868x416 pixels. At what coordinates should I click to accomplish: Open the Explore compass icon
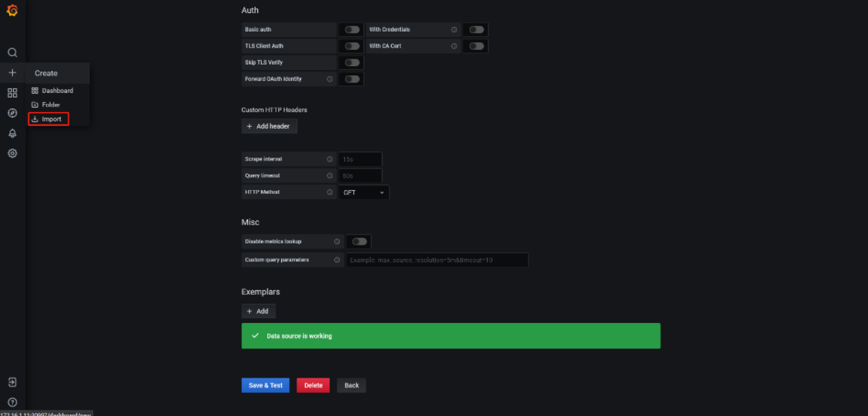click(x=12, y=113)
